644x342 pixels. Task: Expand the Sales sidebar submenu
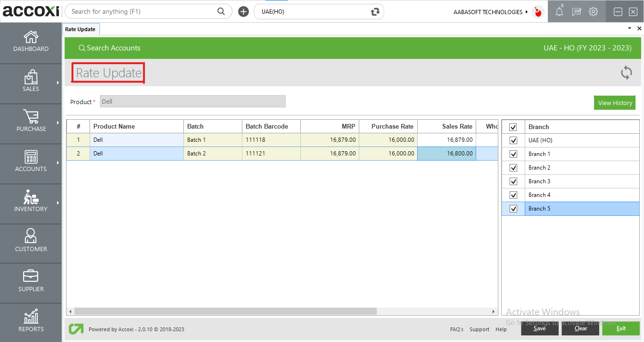tap(58, 83)
